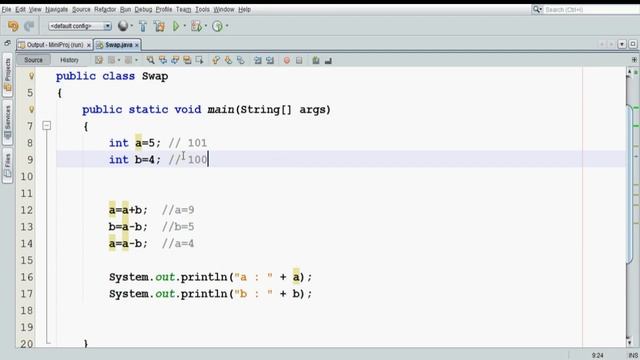This screenshot has width=640, height=360.
Task: Click the red Start Macro Recording icon
Action: coord(287,60)
